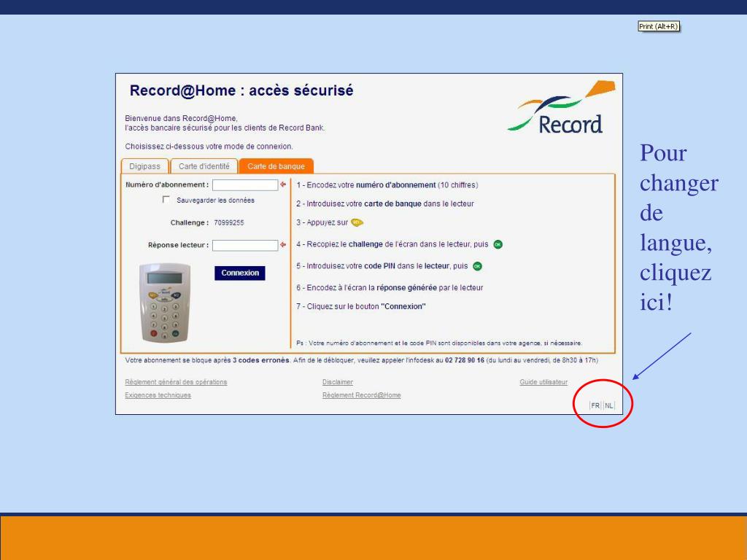Open Règlement général des opérations link
The height and width of the screenshot is (560, 747).
coord(176,382)
